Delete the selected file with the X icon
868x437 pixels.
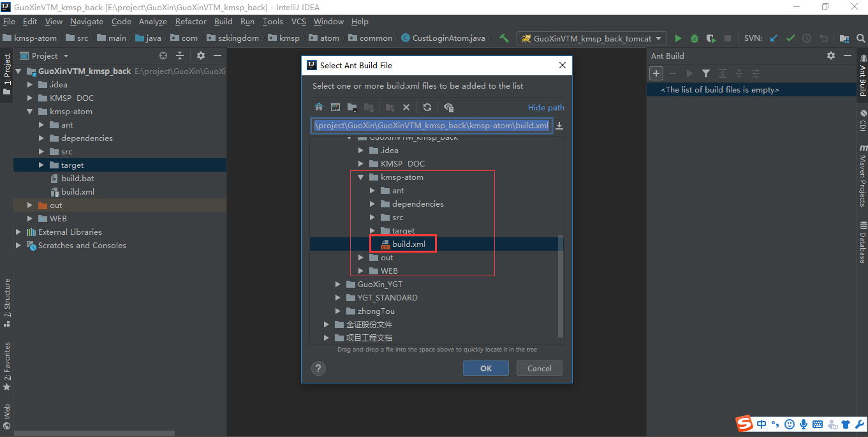(406, 107)
